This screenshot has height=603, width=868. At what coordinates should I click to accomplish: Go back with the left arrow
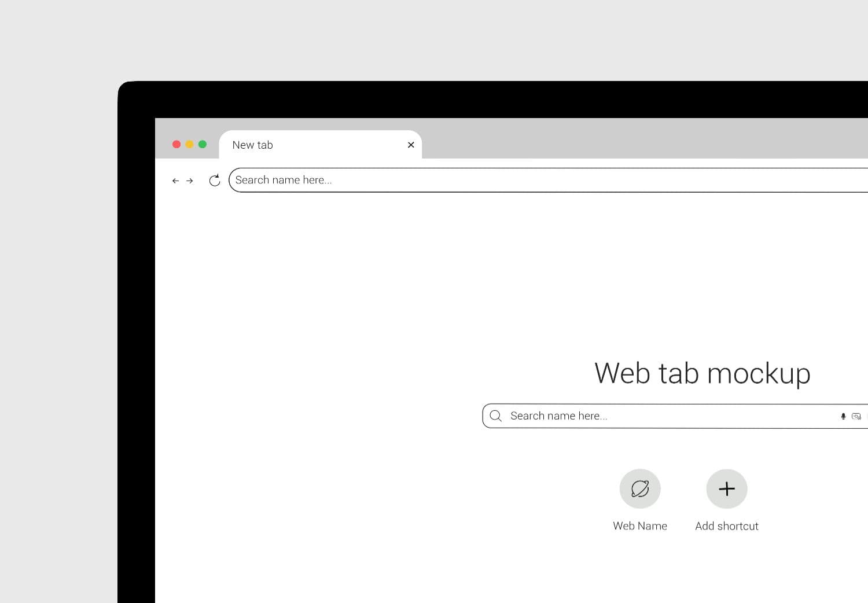(x=175, y=181)
